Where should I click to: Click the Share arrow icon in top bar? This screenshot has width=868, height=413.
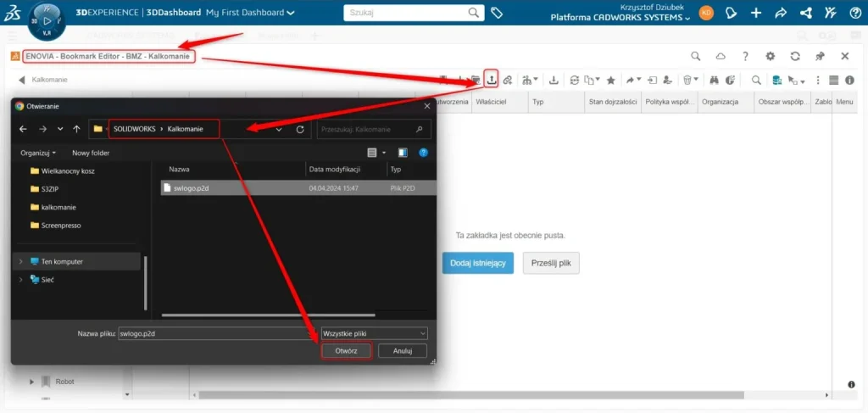click(781, 13)
